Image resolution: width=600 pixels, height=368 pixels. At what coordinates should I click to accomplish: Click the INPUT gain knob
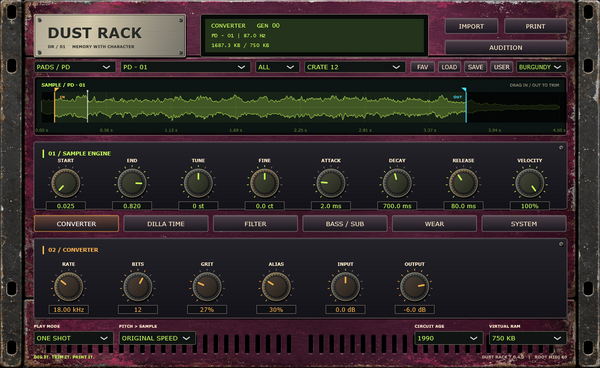[345, 287]
